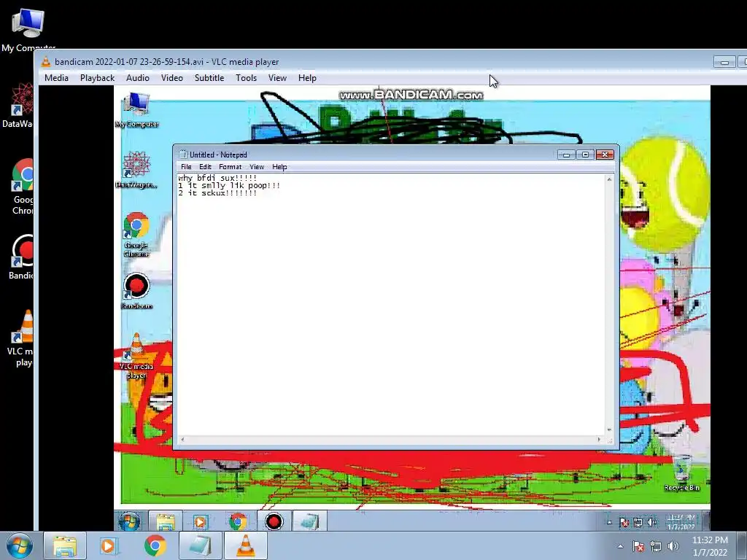Click recorded Notepad scroll down arrow
The height and width of the screenshot is (560, 747).
click(609, 430)
